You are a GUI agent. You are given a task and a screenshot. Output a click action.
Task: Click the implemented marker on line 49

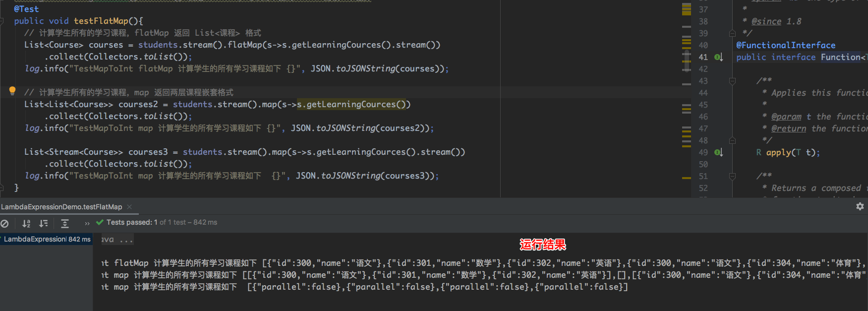coord(718,153)
